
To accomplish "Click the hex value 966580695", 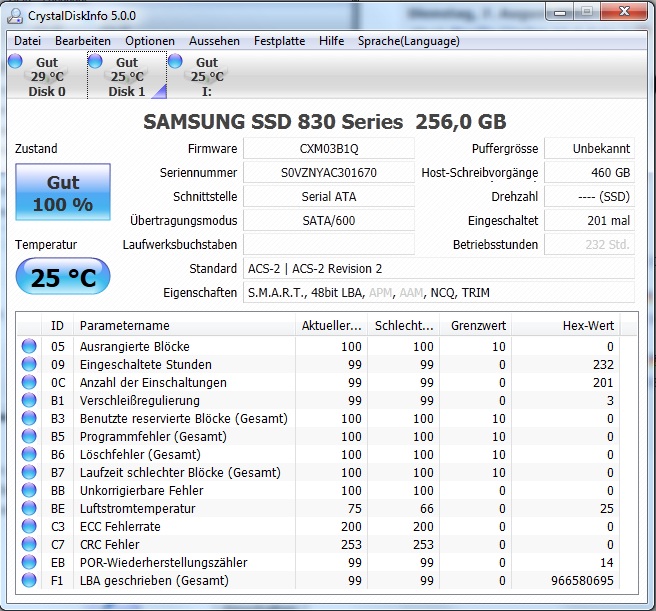I will 582,580.
